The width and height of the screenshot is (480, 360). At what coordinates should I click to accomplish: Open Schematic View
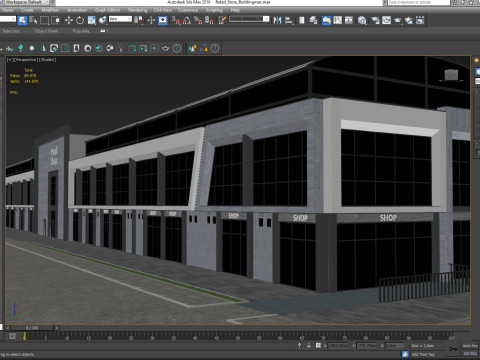[x=349, y=20]
